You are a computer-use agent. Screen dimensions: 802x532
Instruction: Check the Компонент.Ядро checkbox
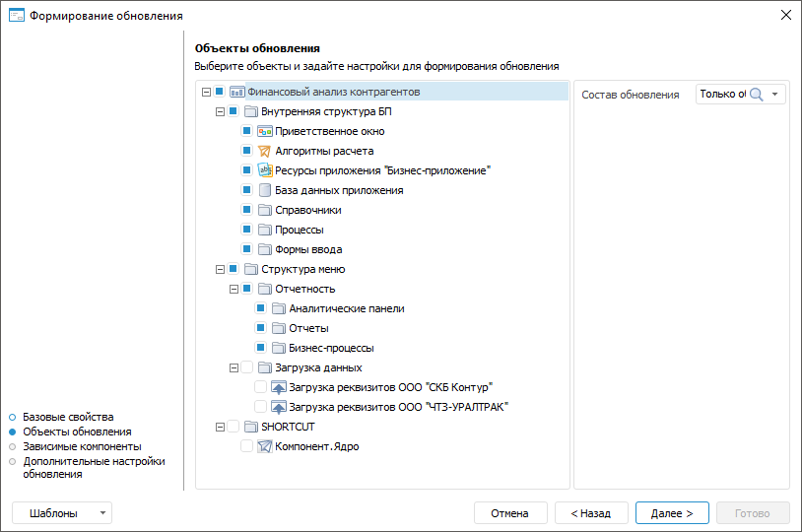click(x=246, y=446)
